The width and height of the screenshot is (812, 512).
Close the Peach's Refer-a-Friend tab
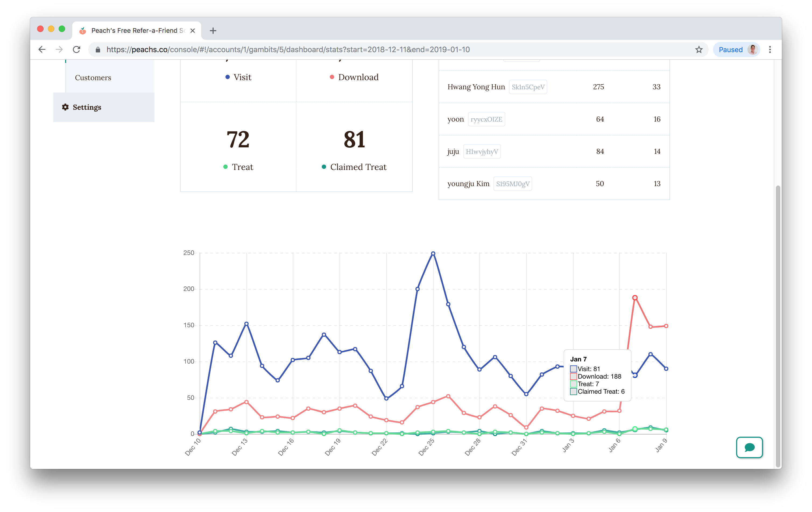(193, 31)
